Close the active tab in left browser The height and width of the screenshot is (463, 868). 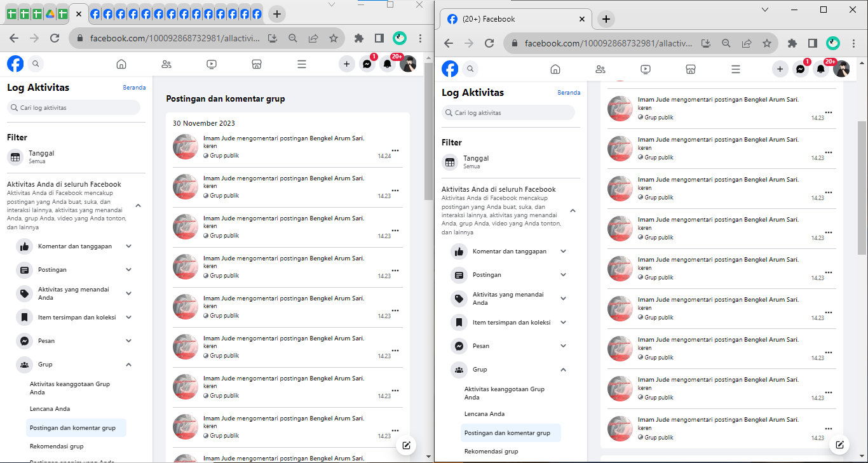(79, 14)
